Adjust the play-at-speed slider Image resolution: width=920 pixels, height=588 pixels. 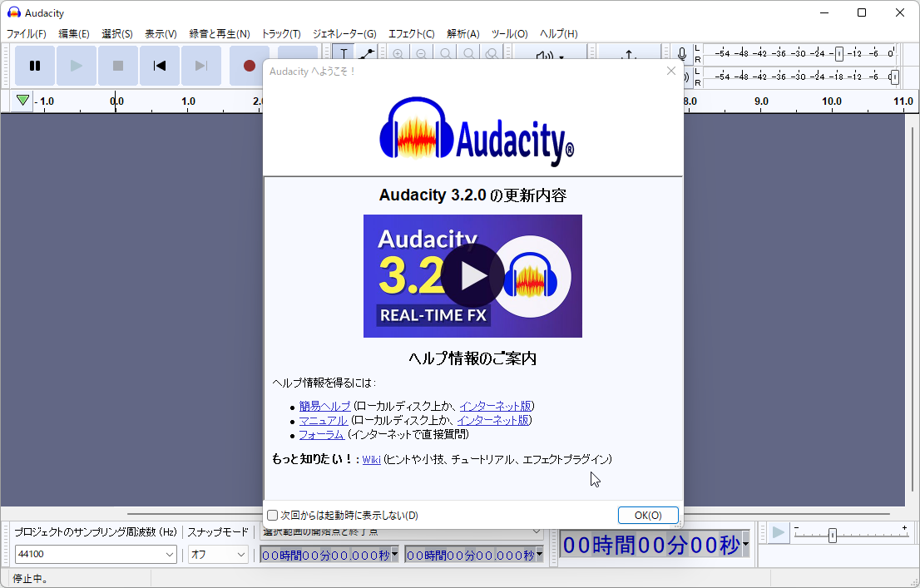(x=834, y=535)
